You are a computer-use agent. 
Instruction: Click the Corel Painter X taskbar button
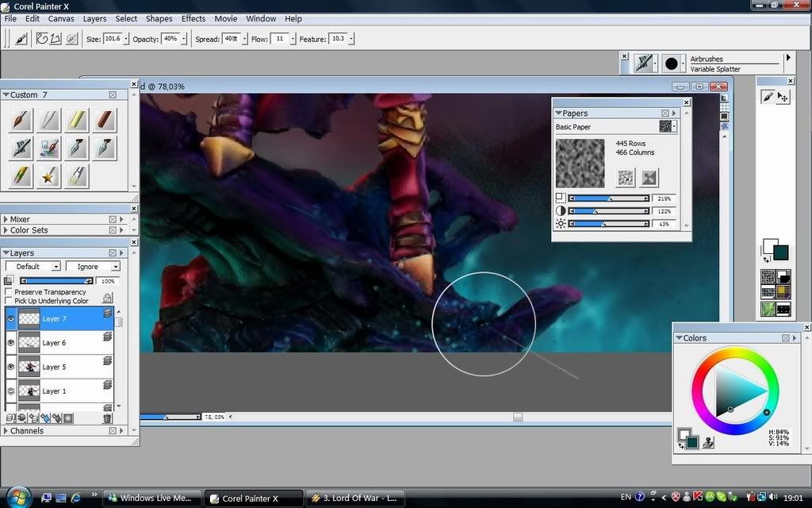[253, 498]
